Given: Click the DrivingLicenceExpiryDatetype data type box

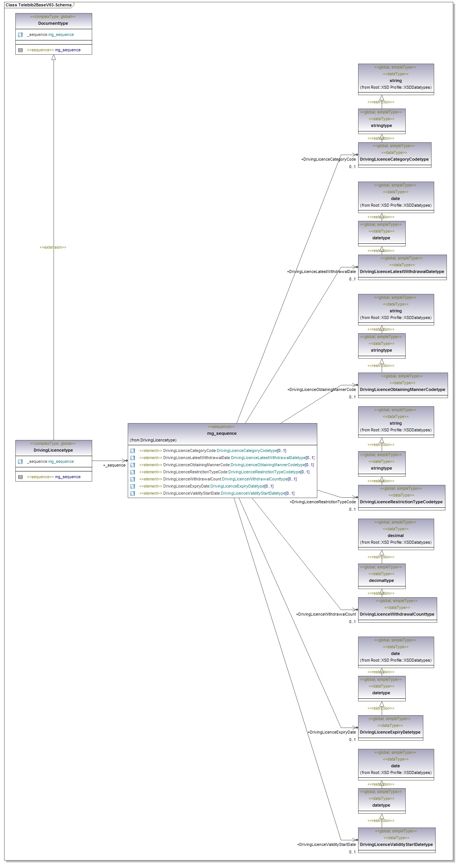Looking at the screenshot, I should point(390,732).
